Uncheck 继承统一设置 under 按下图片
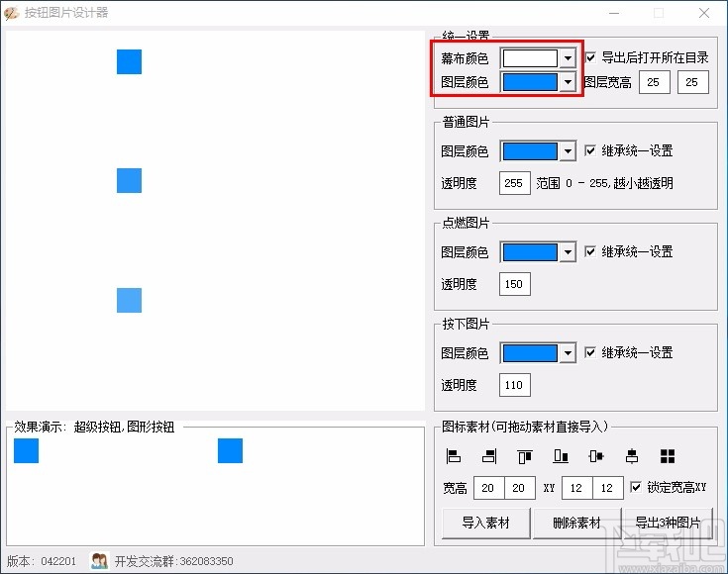728x574 pixels. coord(590,352)
